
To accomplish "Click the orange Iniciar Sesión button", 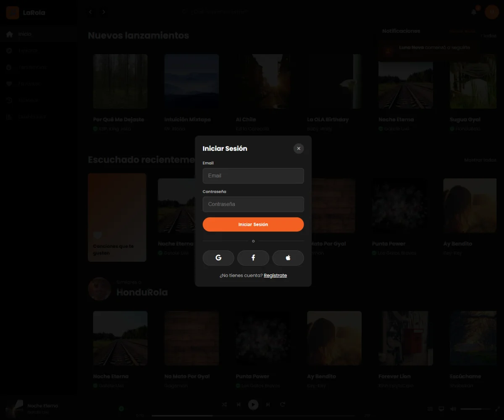I will [253, 224].
